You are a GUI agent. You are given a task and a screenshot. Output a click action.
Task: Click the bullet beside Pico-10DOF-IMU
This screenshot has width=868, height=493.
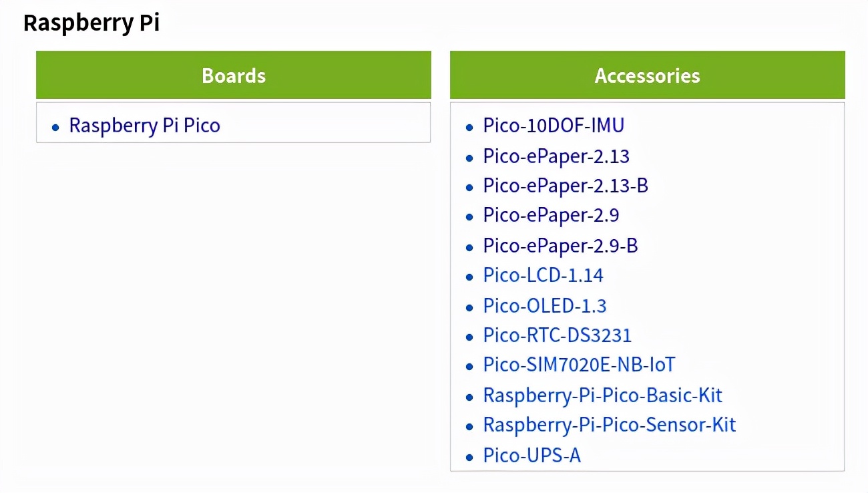tap(469, 127)
